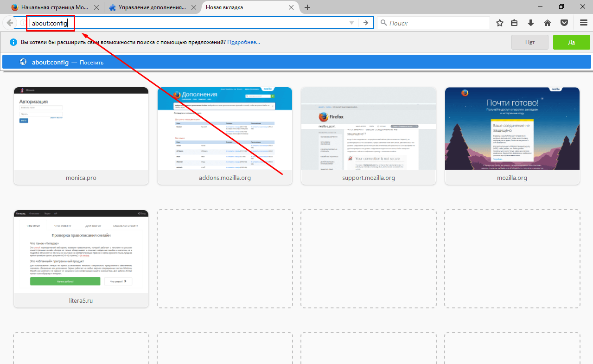This screenshot has height=364, width=593.
Task: Click the green Да button
Action: [x=572, y=42]
